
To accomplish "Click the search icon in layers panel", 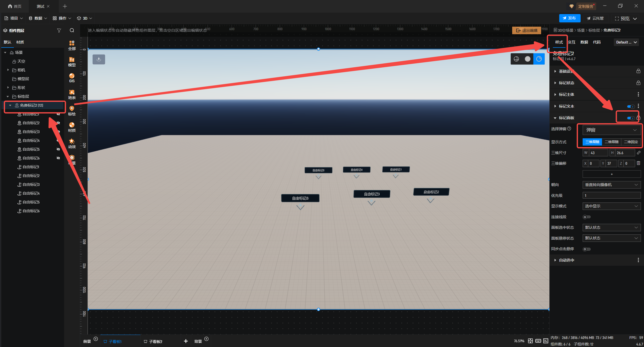I will click(x=72, y=30).
